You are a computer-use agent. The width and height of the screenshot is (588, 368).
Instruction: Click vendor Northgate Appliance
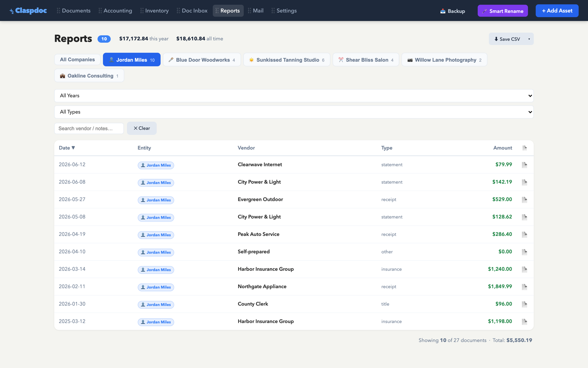[262, 287]
